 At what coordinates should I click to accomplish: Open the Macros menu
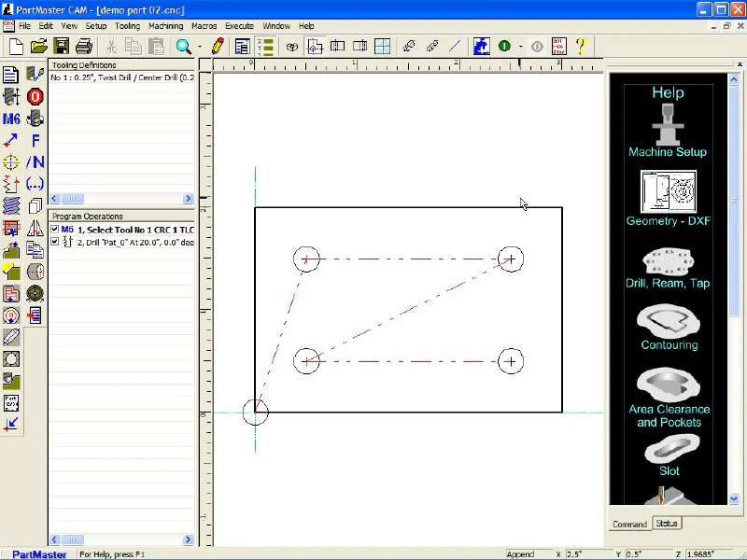coord(204,26)
